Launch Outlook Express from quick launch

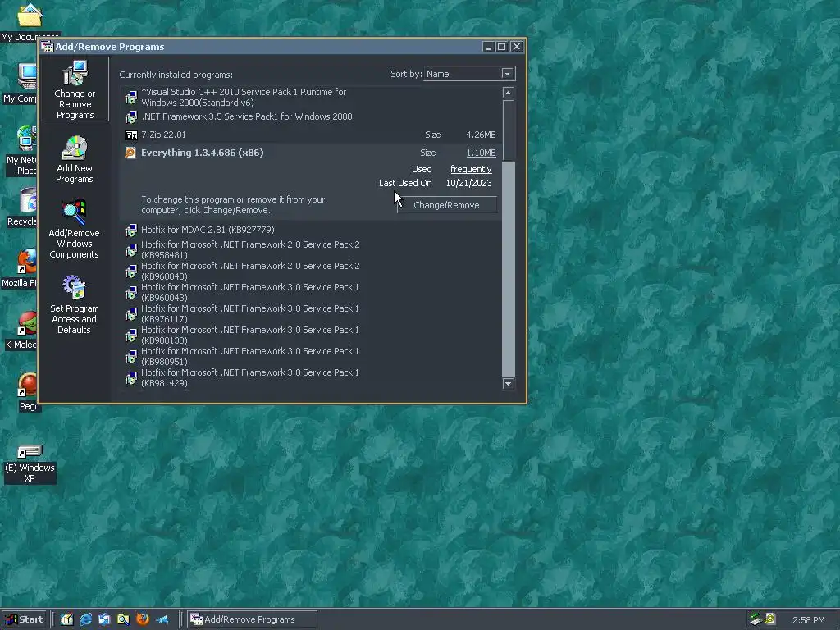coord(104,619)
